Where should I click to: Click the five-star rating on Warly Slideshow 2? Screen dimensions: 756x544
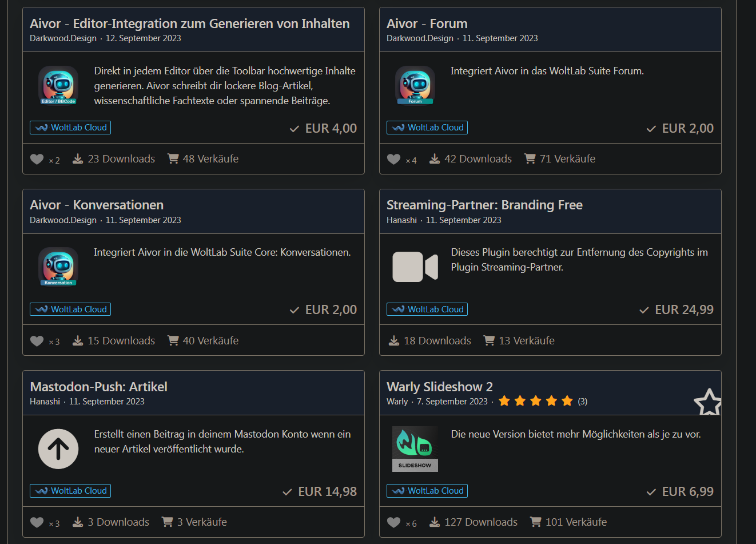tap(535, 401)
